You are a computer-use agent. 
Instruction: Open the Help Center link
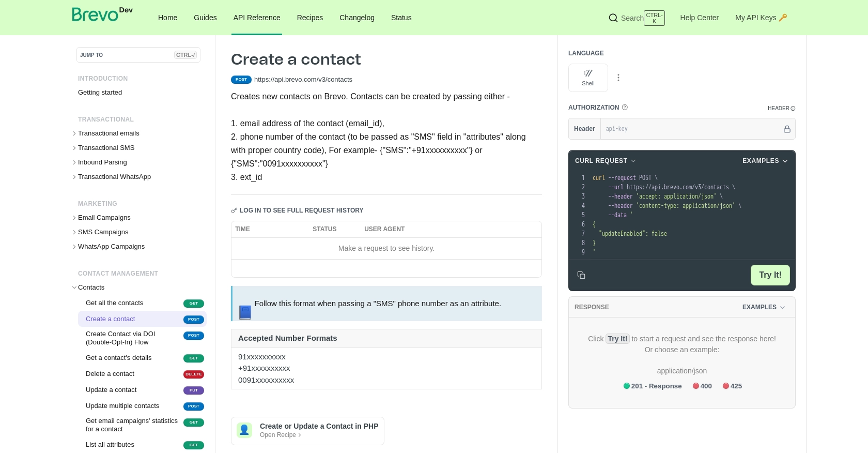point(699,18)
